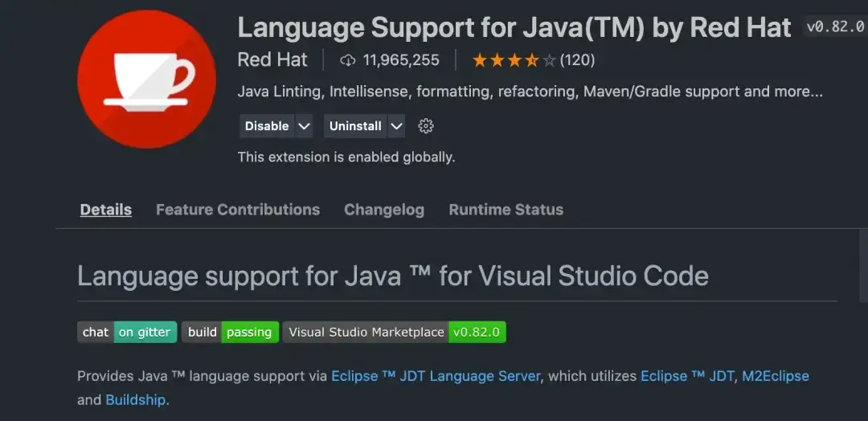Select the Runtime Status tab
868x421 pixels.
click(506, 210)
